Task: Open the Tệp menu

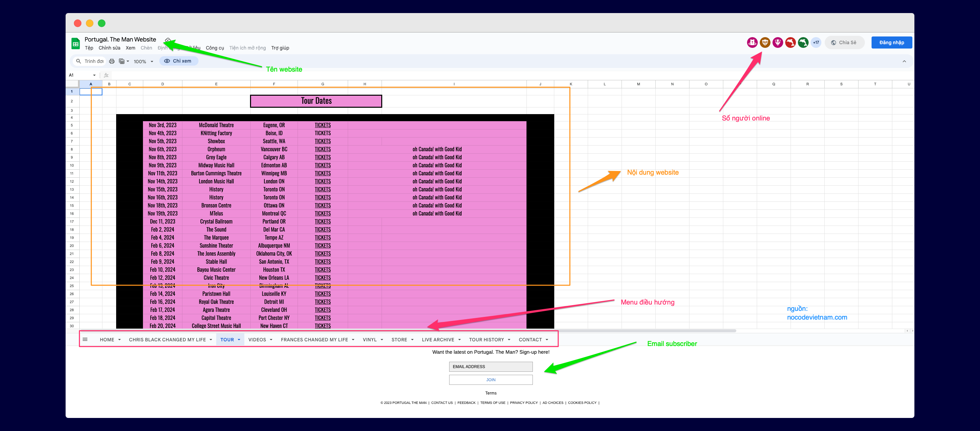Action: pos(89,48)
